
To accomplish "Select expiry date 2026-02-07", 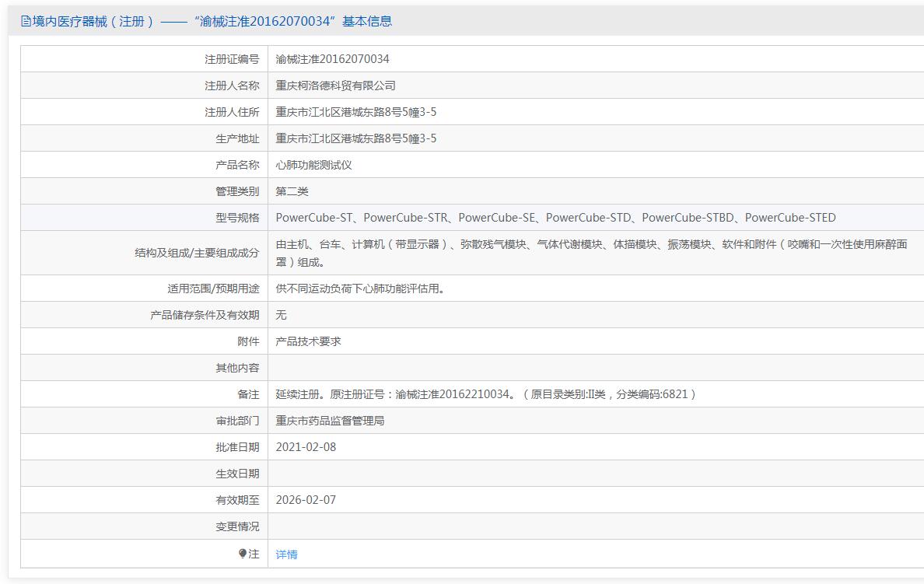I will point(306,500).
